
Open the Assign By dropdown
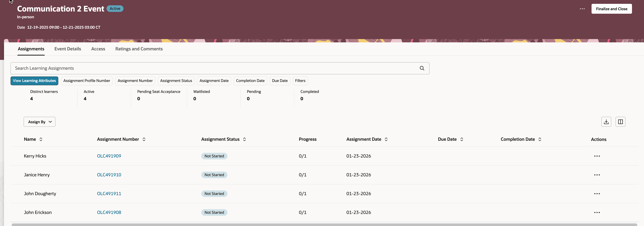point(39,122)
